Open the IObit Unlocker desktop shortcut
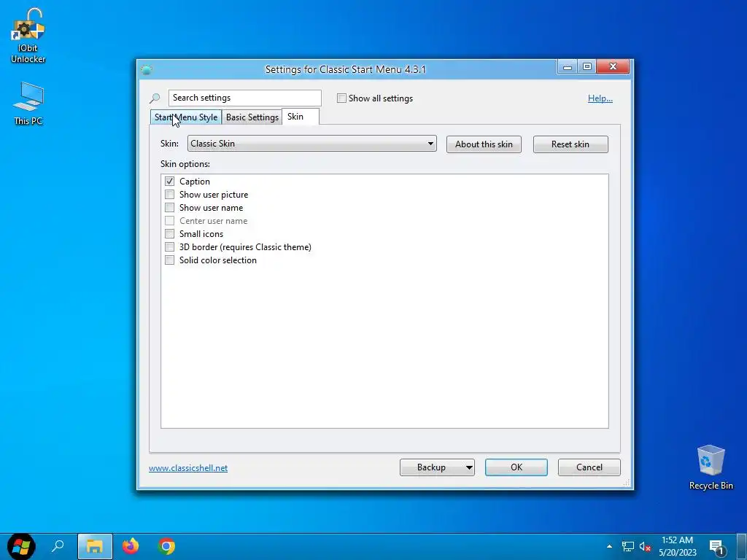Viewport: 747px width, 560px height. [28, 36]
